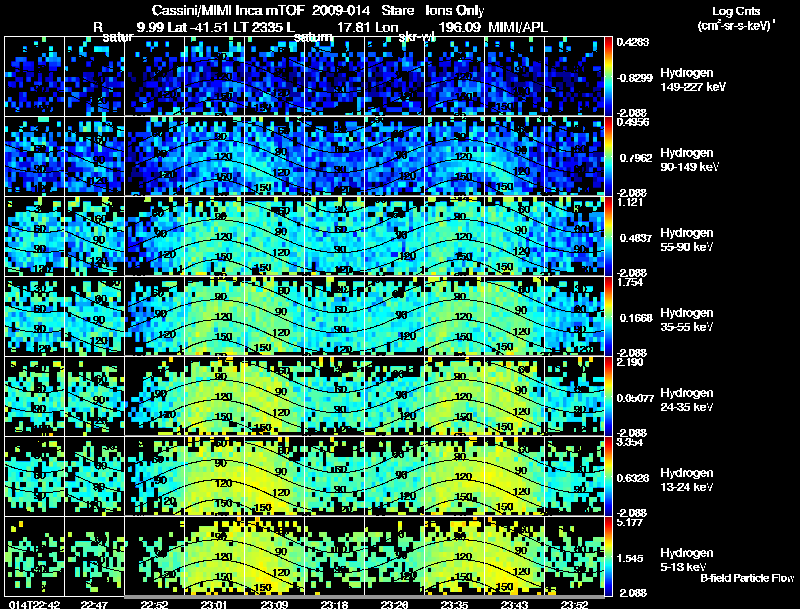Click the 'Hydrogen 90-149 keV' label
Viewport: 800px width, 609px height.
(x=689, y=160)
